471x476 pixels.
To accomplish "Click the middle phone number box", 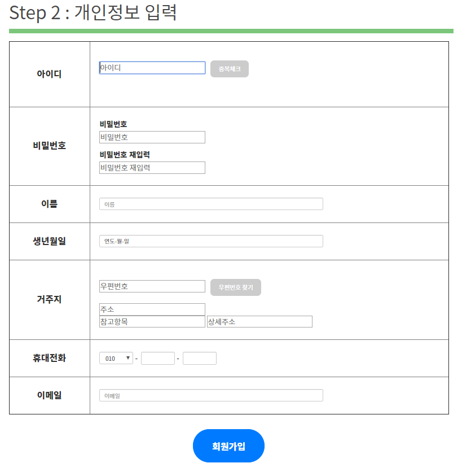I will 159,357.
